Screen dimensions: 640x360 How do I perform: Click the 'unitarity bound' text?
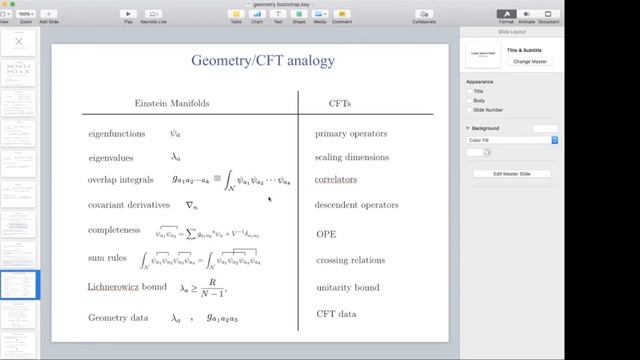(348, 288)
